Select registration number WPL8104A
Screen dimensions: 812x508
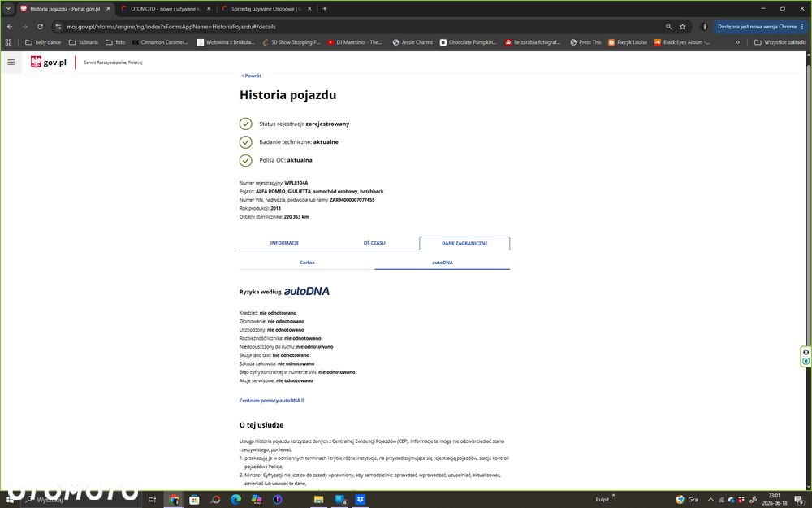(296, 182)
